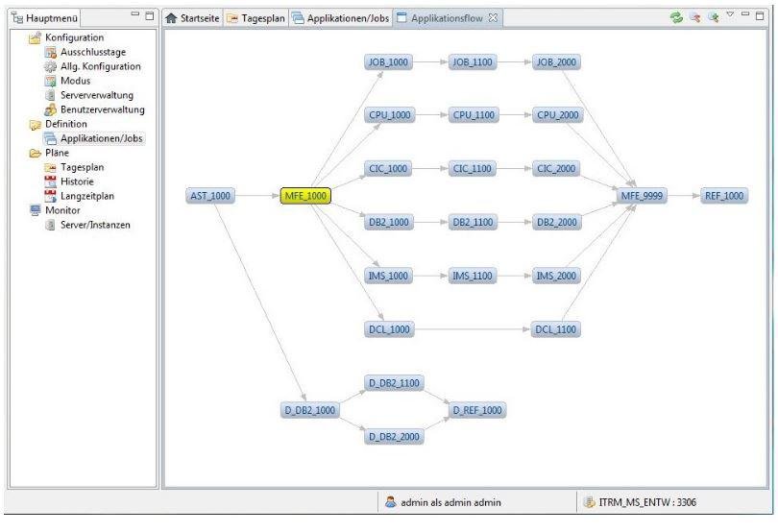Image resolution: width=778 pixels, height=532 pixels.
Task: Switch to the Tagesplan tab
Action: (x=256, y=18)
